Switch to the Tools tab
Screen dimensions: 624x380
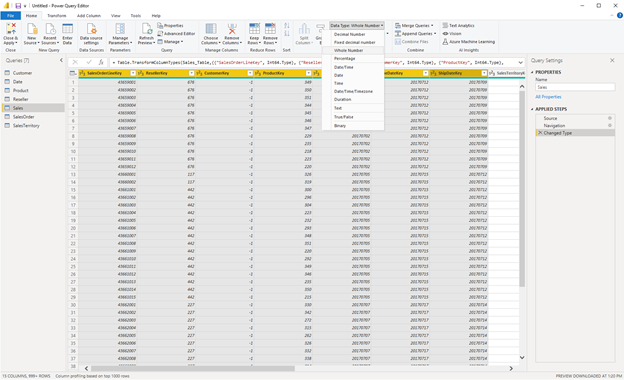[136, 16]
